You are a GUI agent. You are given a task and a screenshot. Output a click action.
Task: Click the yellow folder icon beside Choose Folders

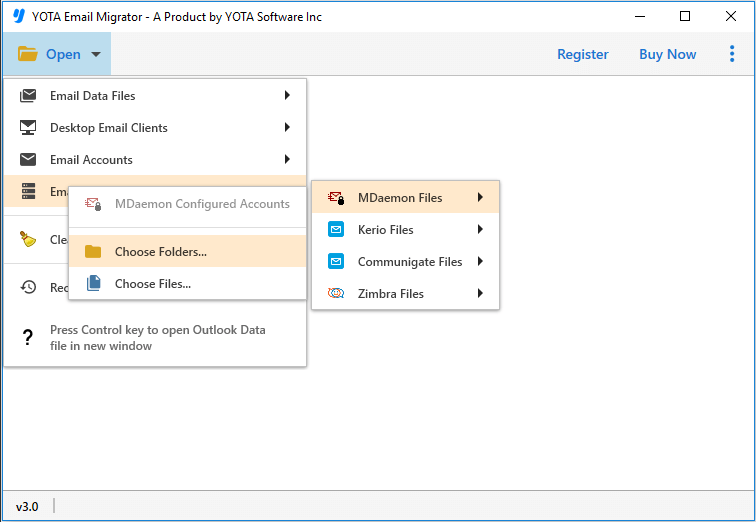[93, 251]
